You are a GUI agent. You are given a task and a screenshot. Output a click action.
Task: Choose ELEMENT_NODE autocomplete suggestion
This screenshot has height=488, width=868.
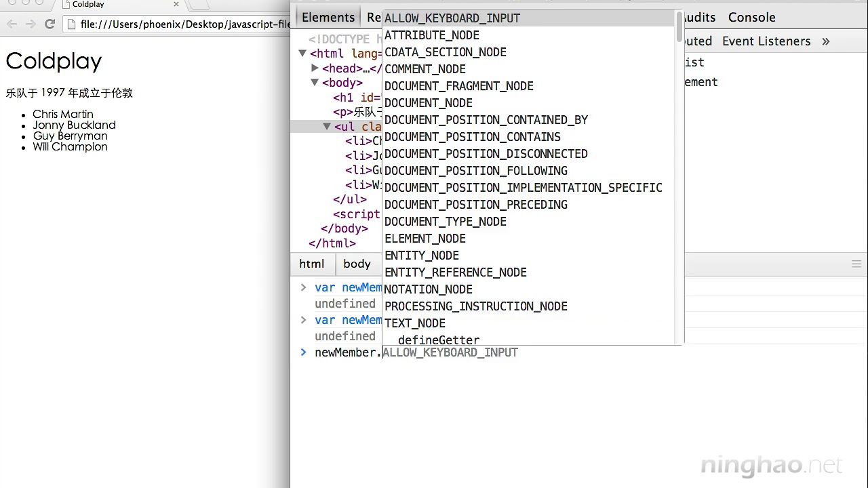[529, 239]
